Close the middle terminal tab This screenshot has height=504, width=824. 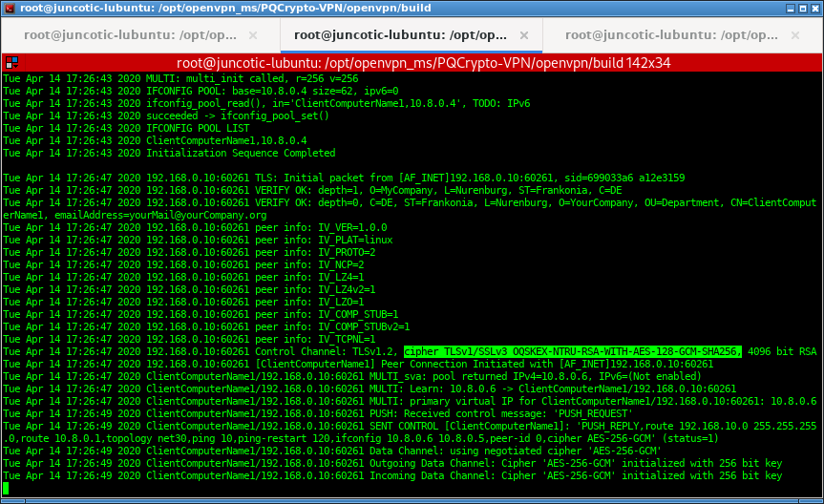pos(524,35)
